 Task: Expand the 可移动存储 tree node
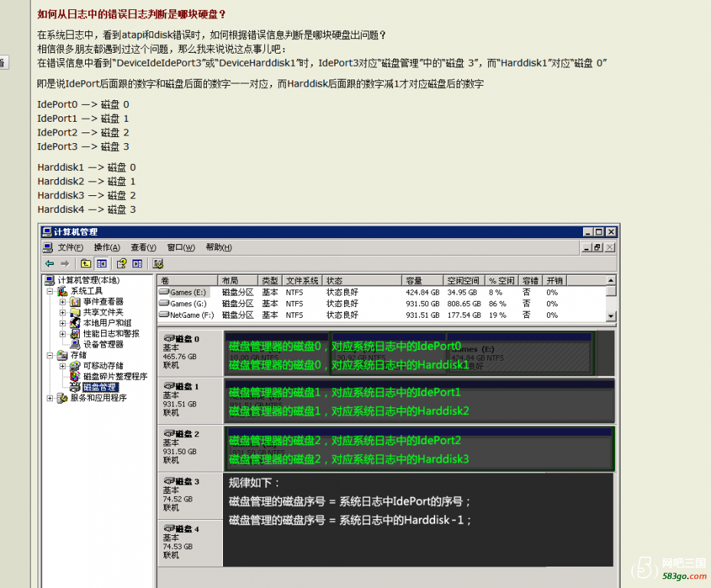(63, 366)
